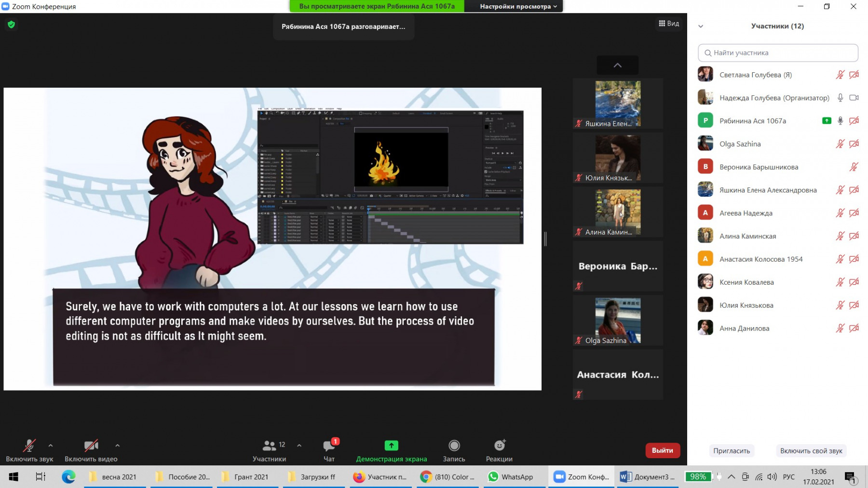Screen dimensions: 868x488
Task: Click the red Выйти button
Action: point(662,450)
